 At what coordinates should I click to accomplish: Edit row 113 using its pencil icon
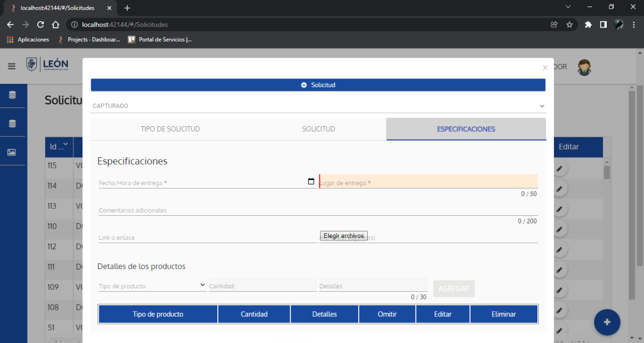pos(559,209)
